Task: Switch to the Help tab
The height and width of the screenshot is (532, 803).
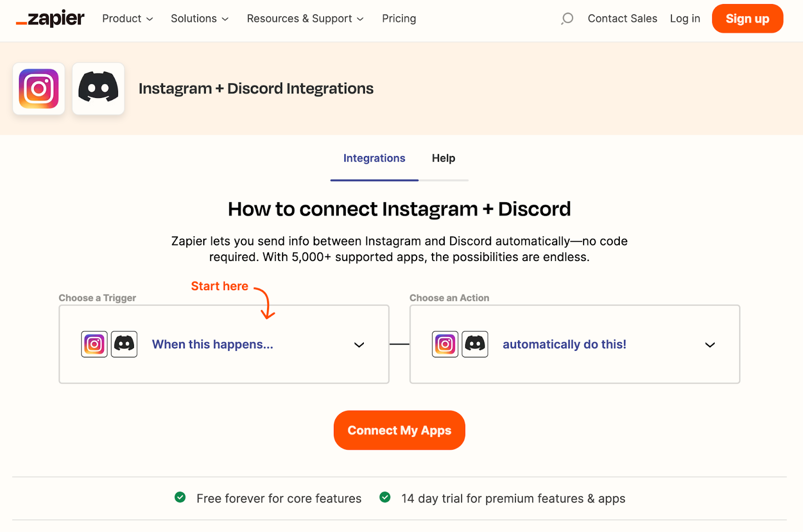Action: [x=443, y=158]
